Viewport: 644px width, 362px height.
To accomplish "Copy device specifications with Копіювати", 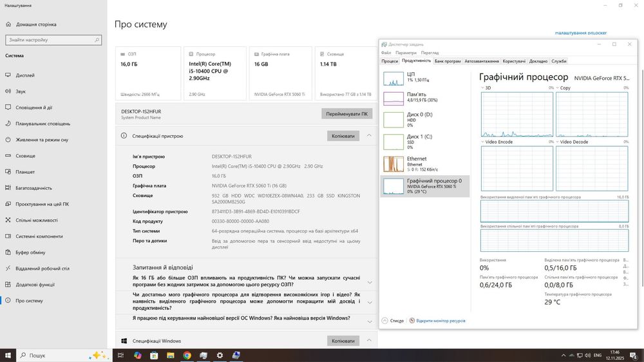I will coord(343,136).
